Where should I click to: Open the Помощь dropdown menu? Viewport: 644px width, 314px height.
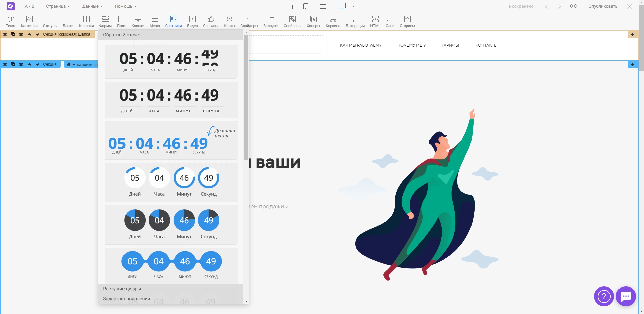pyautogui.click(x=126, y=6)
